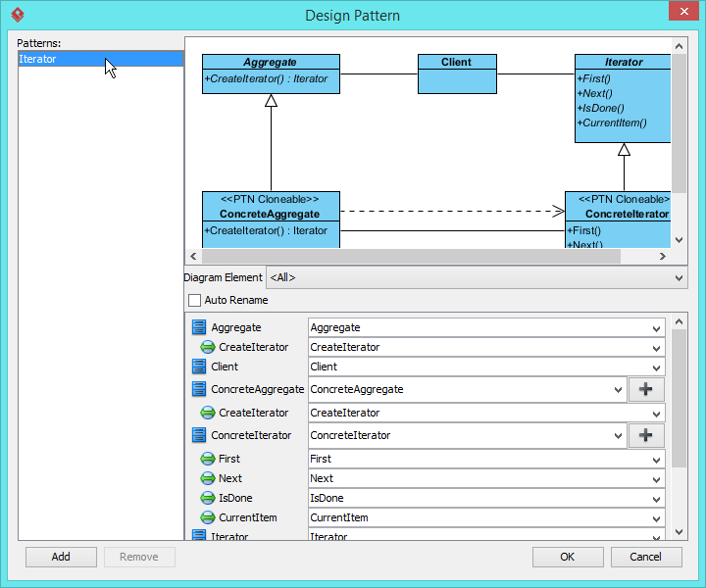Screen dimensions: 706x588
Task: Add a class with ConcreteIterator plus button
Action: click(x=645, y=435)
